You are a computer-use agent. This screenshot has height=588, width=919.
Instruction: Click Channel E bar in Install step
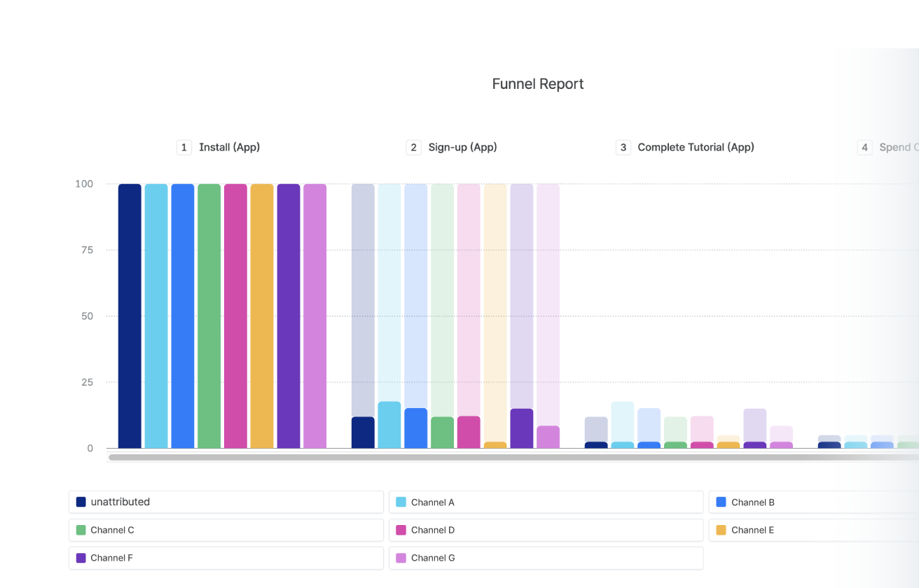262,316
